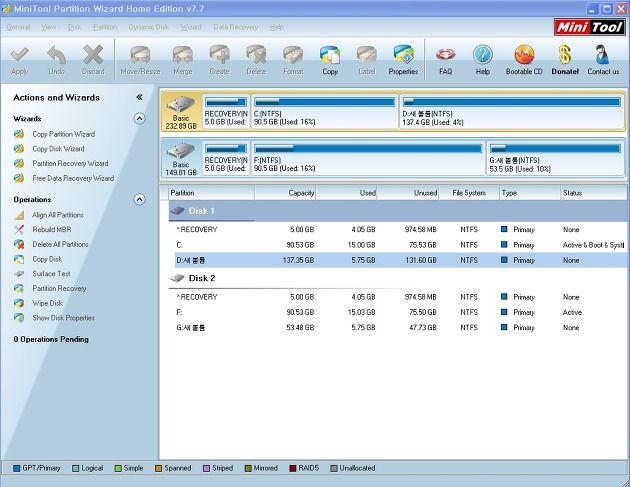Viewport: 630px width, 487px height.
Task: Select Disk 2 header row
Action: click(x=398, y=278)
